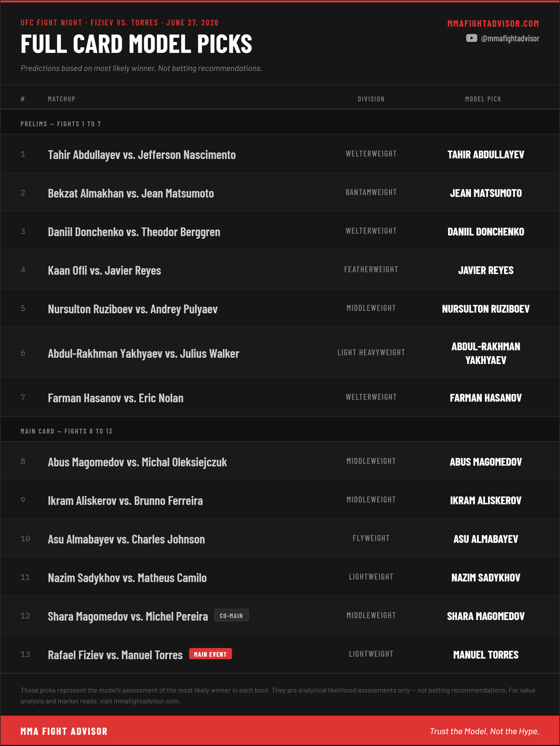The width and height of the screenshot is (560, 746).
Task: Click the Kaan Ofli vs. Javier Reyes matchup
Action: (x=104, y=270)
